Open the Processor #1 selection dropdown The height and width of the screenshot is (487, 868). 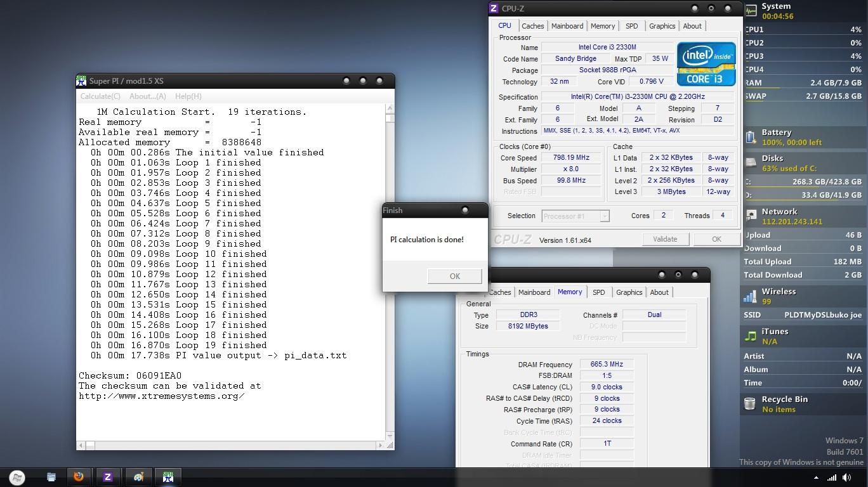point(575,216)
